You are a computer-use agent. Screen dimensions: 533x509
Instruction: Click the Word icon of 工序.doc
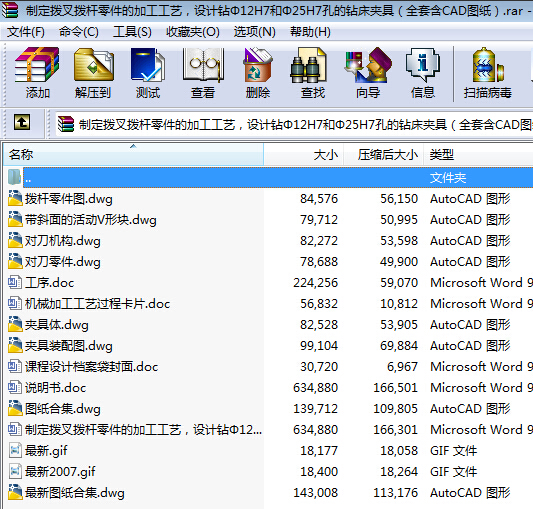point(15,283)
